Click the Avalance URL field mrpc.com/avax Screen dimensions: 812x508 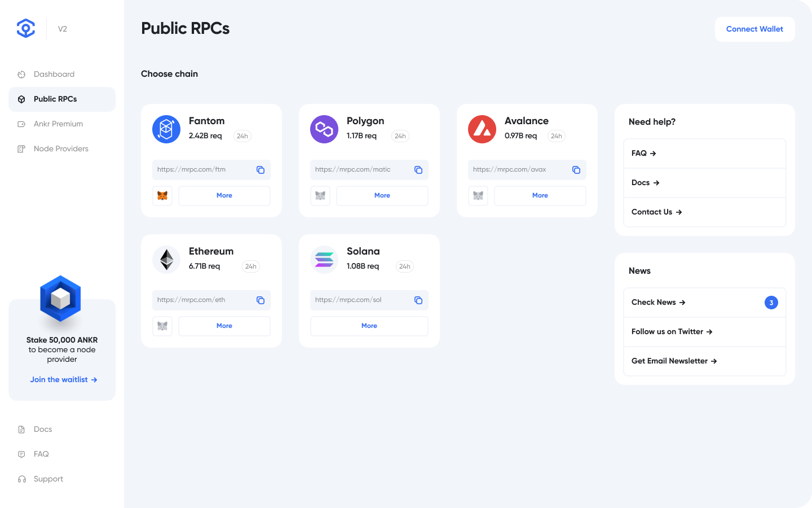(527, 170)
